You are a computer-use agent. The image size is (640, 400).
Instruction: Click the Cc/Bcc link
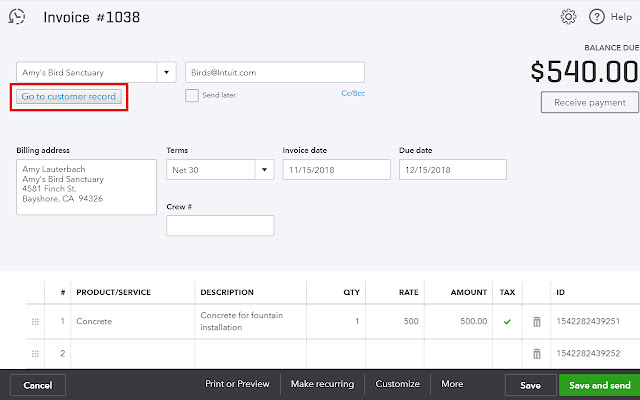352,96
